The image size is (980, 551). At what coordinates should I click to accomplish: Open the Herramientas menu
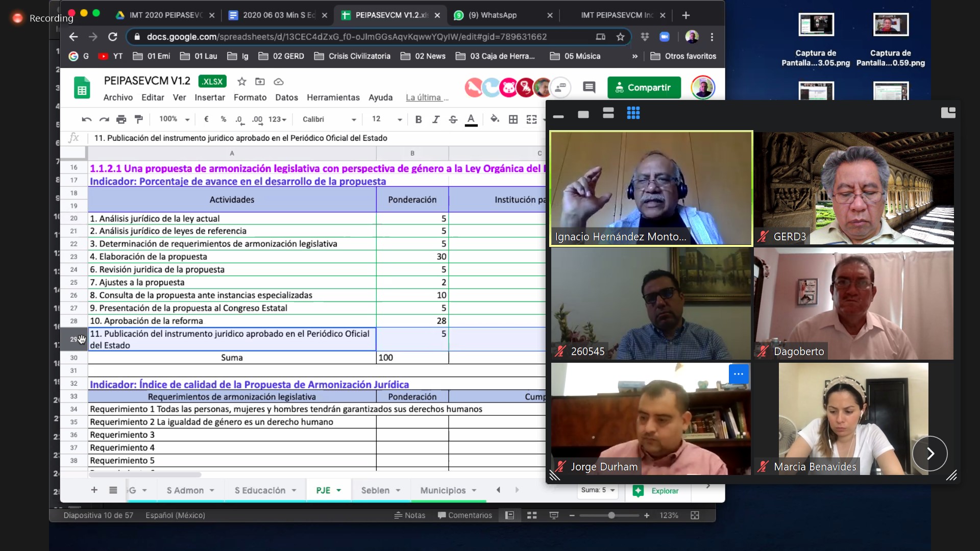coord(333,97)
